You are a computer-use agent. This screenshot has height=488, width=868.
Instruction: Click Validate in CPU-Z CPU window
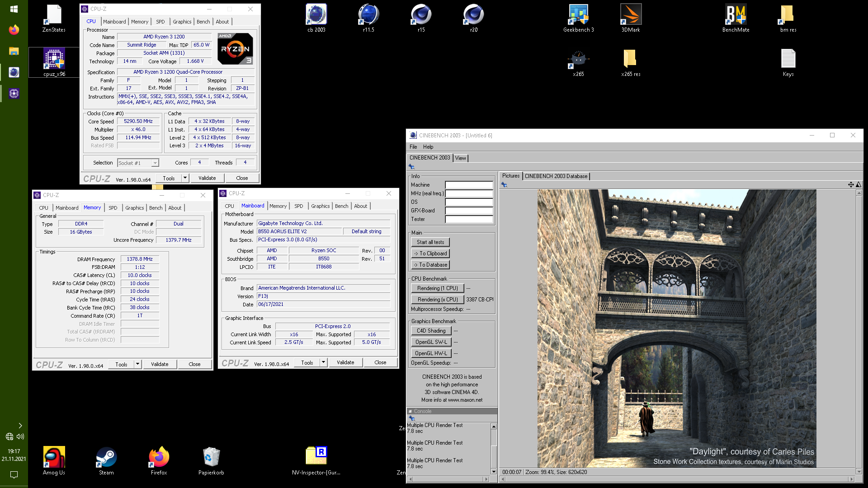pos(207,178)
